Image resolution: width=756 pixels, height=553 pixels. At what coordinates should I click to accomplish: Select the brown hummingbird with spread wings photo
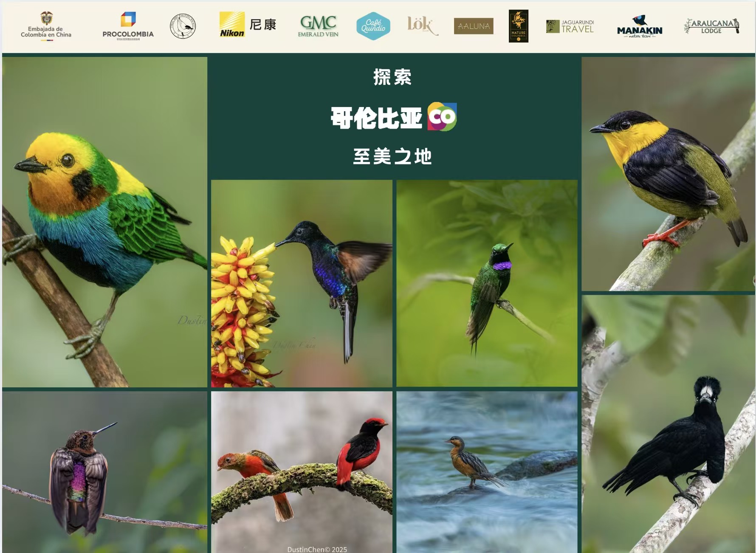click(104, 472)
